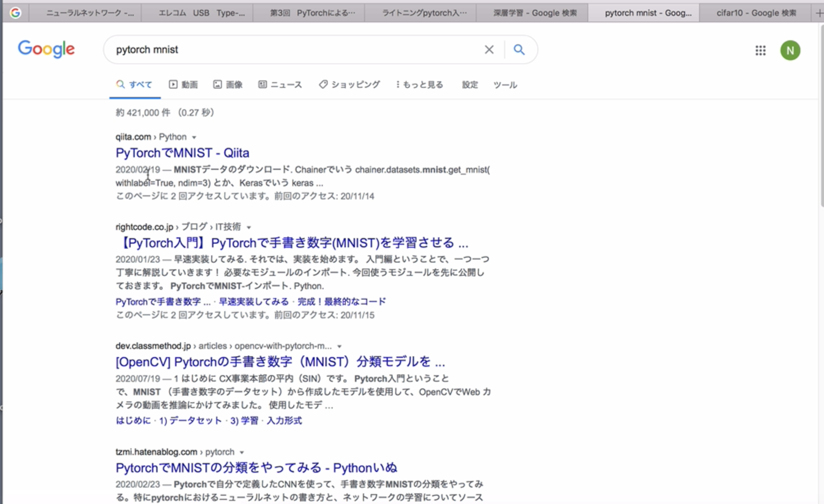Viewport: 824px width, 504px height.
Task: Expand dropdown arrow next to rightcode.co.jp
Action: [249, 227]
